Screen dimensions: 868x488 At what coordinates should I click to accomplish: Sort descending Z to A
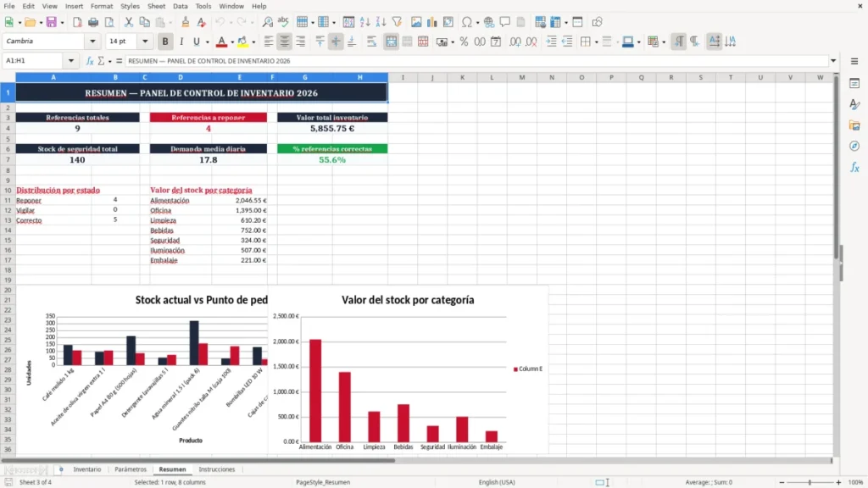pyautogui.click(x=381, y=22)
